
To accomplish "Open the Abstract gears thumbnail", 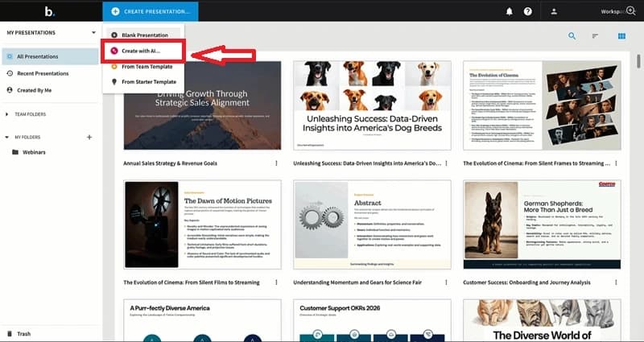I will [x=372, y=225].
